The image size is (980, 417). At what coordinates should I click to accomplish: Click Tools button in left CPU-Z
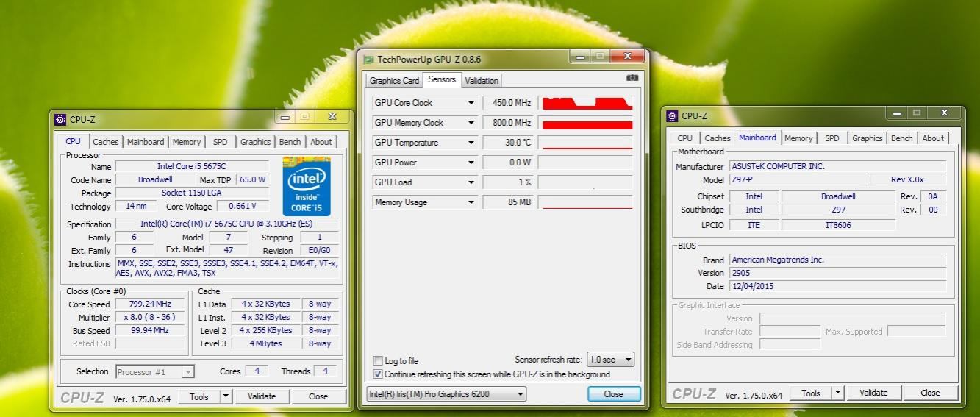[198, 396]
